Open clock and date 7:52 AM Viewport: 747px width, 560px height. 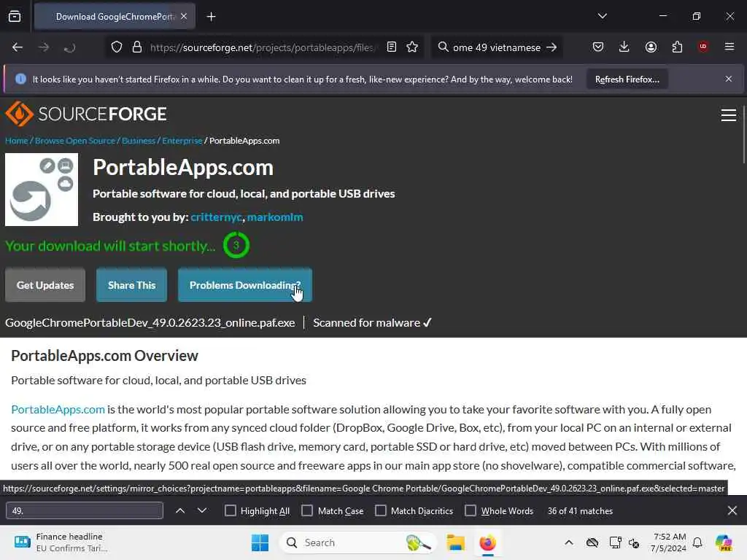pos(668,542)
